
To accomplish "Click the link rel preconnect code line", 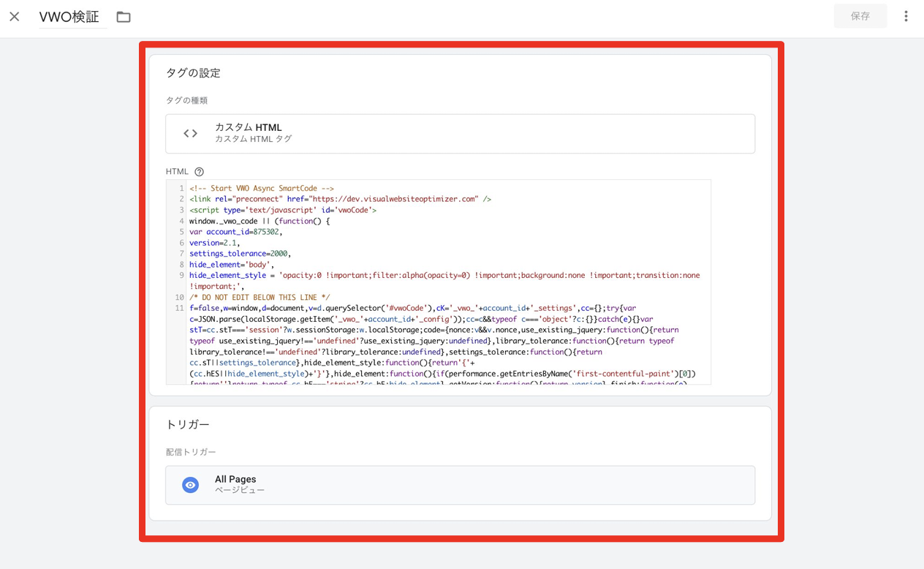I will 340,199.
